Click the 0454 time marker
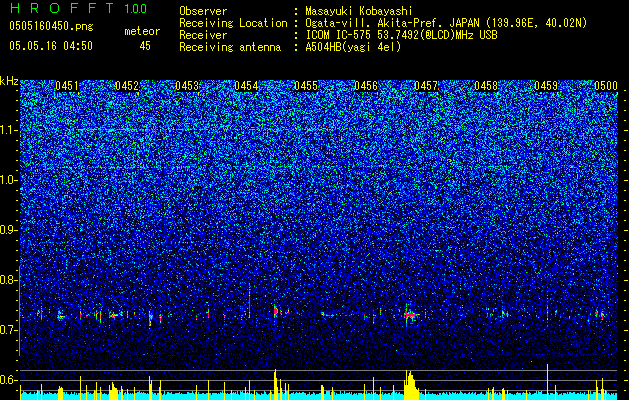This screenshot has height=400, width=629. click(246, 86)
